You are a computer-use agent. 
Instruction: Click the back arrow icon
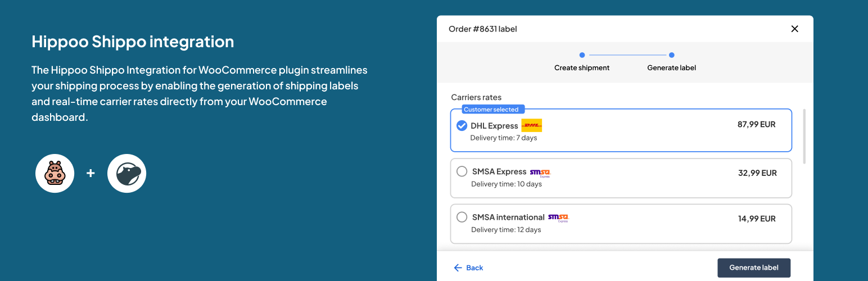pyautogui.click(x=458, y=268)
